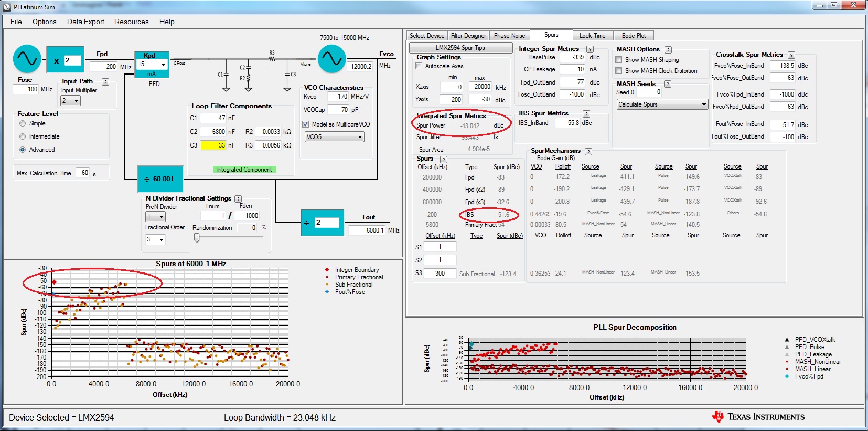This screenshot has width=868, height=431.
Task: Select the Advanced feature level
Action: [x=23, y=150]
